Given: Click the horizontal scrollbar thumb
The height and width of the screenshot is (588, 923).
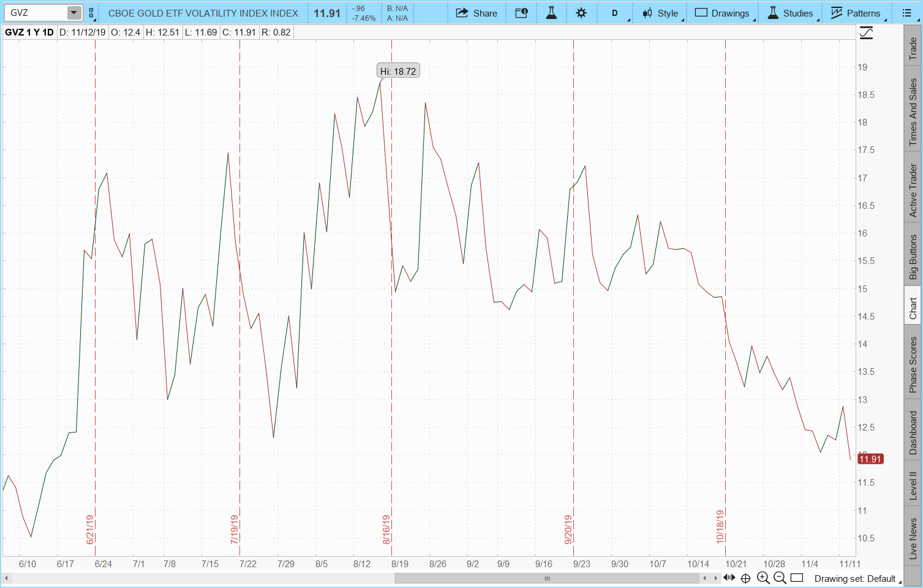Looking at the screenshot, I should point(546,578).
